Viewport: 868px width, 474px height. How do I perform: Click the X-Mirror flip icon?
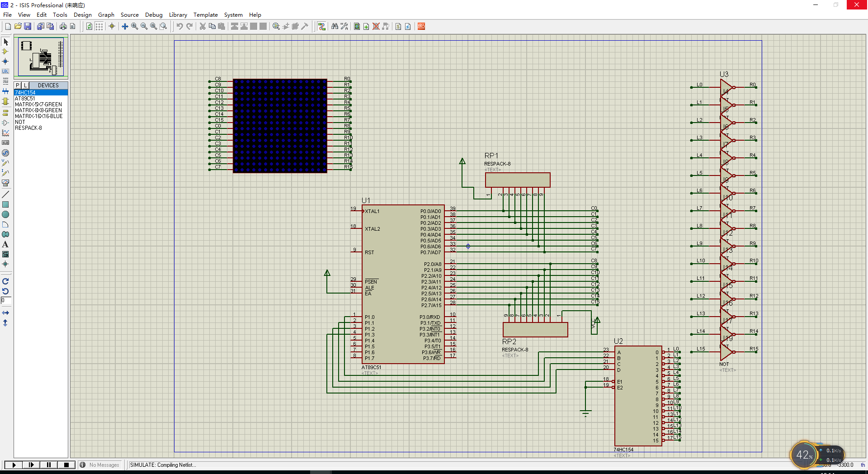click(x=5, y=313)
